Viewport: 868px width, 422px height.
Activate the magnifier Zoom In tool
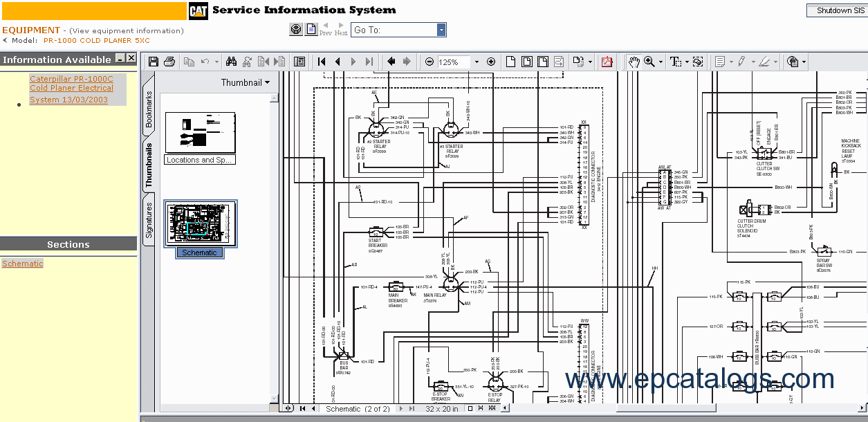click(x=649, y=62)
